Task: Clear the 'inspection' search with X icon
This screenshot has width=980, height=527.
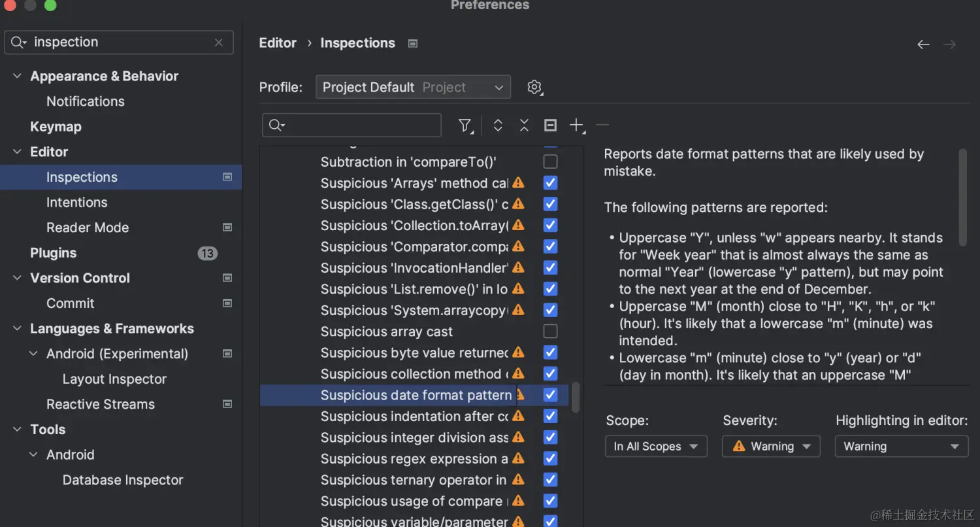Action: tap(219, 42)
